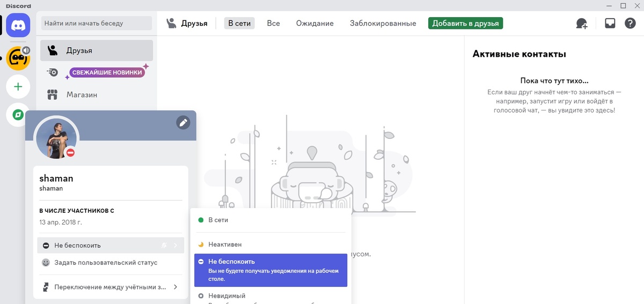Viewport: 644px width, 304px height.
Task: Expand Переключение между учётными записями submenu
Action: tap(111, 287)
